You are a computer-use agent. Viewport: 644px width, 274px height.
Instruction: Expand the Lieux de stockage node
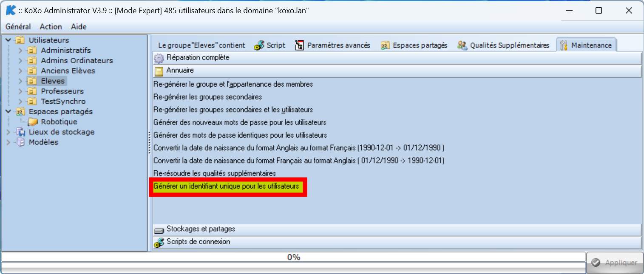pyautogui.click(x=9, y=132)
